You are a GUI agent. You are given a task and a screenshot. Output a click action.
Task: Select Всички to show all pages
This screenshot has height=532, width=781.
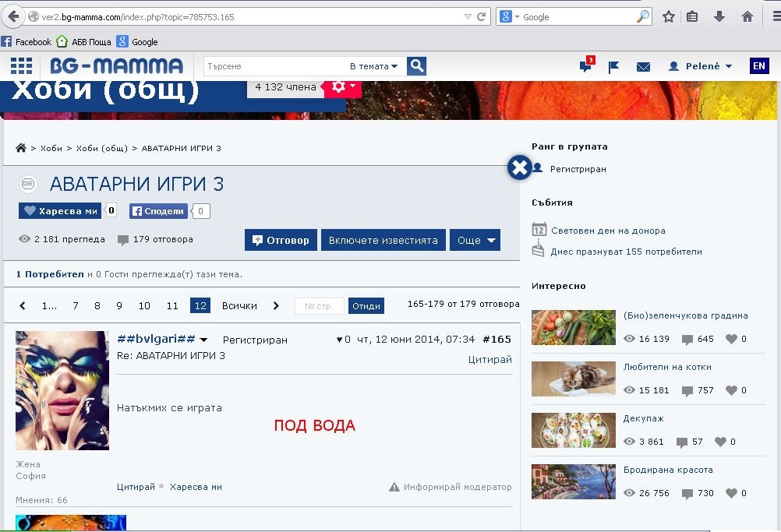pos(239,306)
